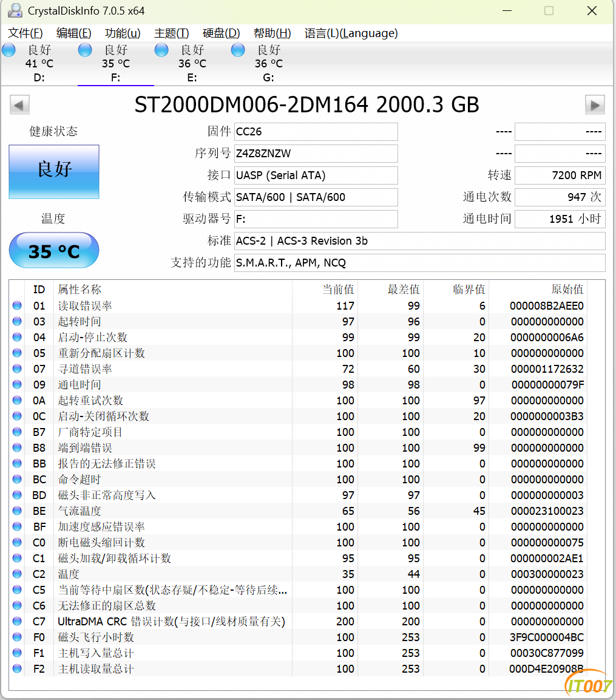Open the 语言(L)(Language) menu
This screenshot has width=616, height=700.
[x=351, y=33]
